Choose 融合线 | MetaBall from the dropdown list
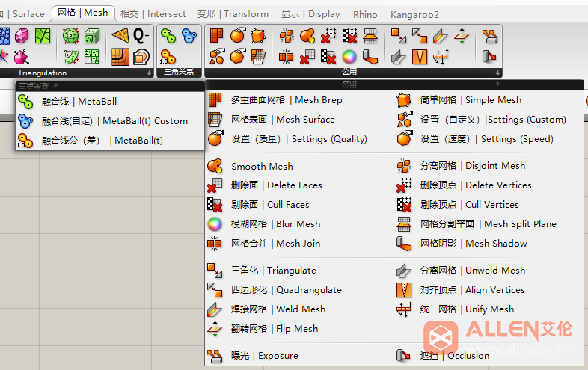This screenshot has height=370, width=588. point(110,102)
